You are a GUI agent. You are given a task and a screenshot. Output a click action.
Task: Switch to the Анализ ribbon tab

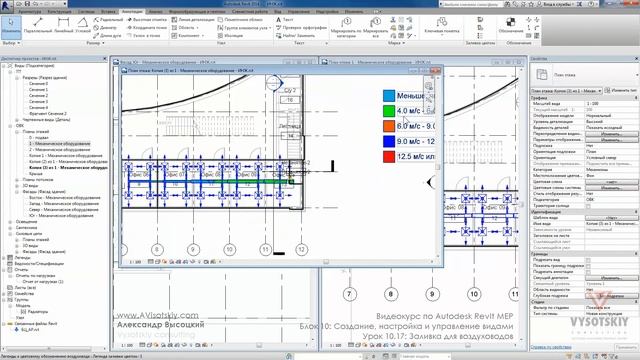pos(156,12)
